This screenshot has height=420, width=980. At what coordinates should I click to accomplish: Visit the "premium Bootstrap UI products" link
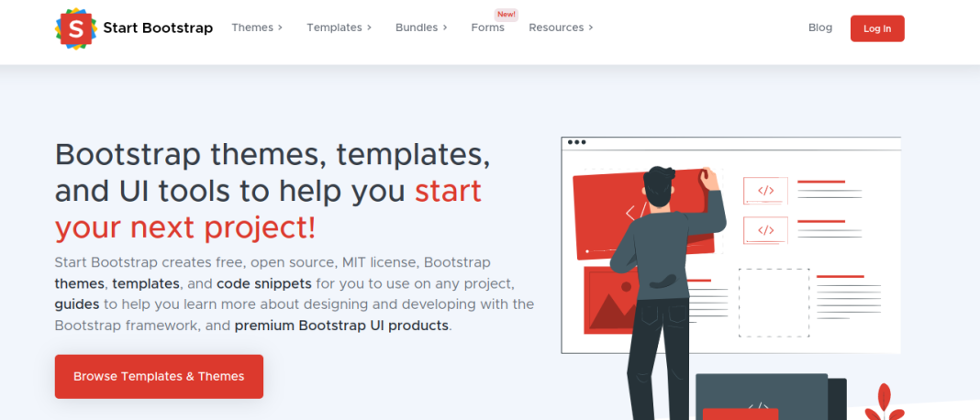click(x=341, y=326)
